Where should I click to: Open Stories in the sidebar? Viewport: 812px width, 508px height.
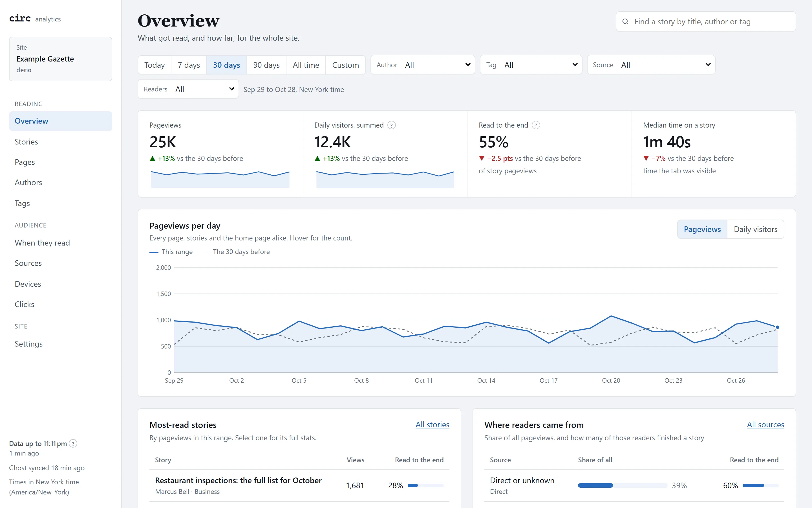point(60,142)
